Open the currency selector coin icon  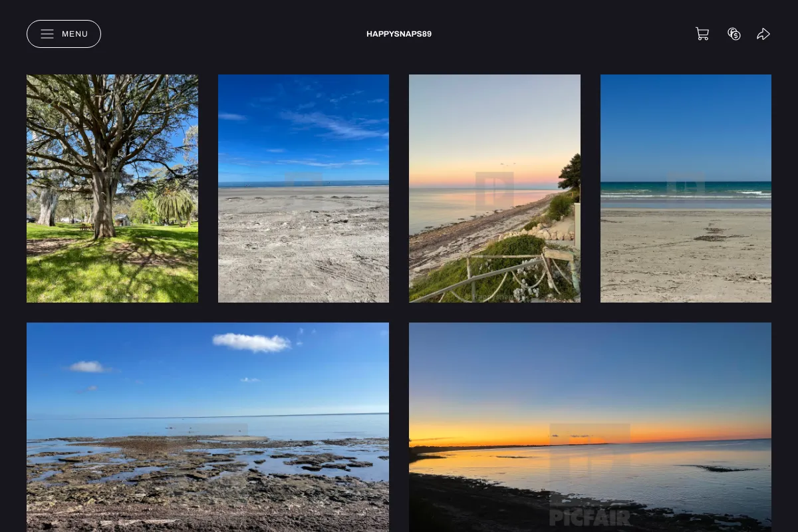734,34
